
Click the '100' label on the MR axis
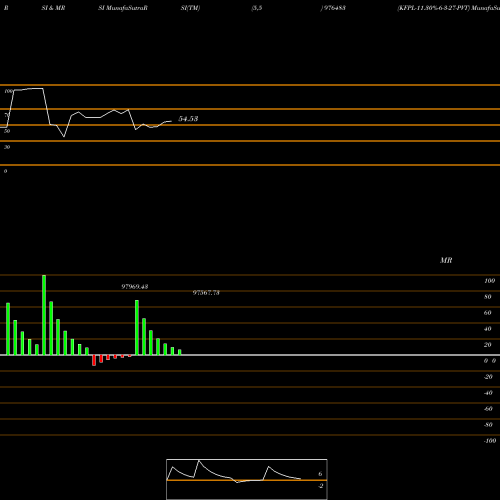490,281
